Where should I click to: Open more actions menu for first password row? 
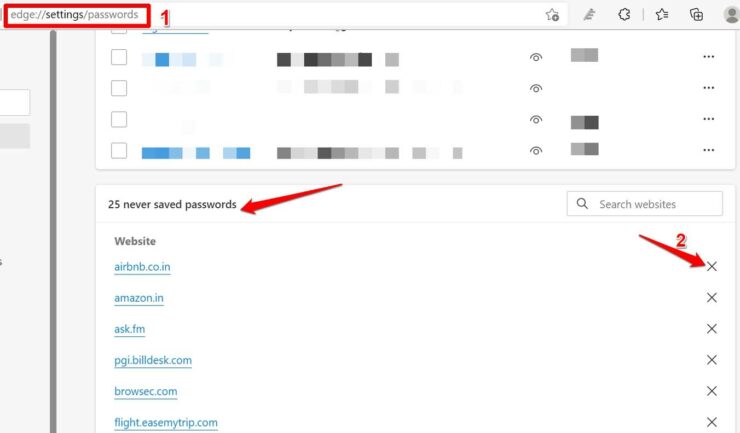point(708,57)
